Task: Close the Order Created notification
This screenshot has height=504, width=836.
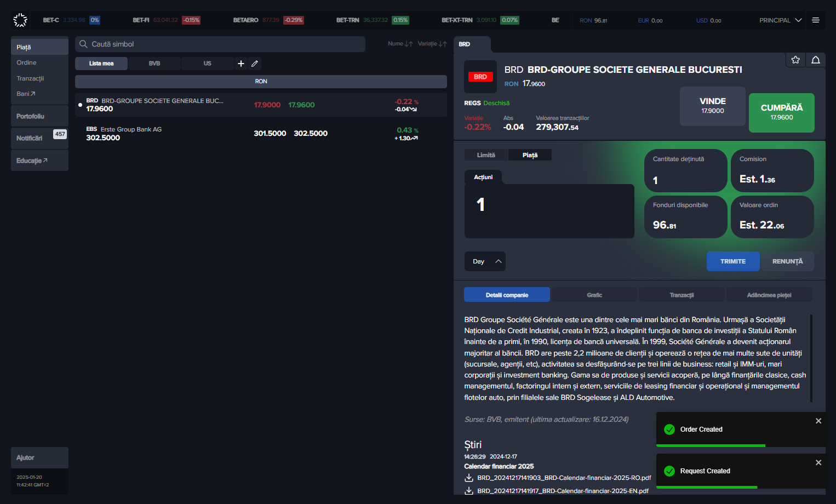Action: pos(818,421)
